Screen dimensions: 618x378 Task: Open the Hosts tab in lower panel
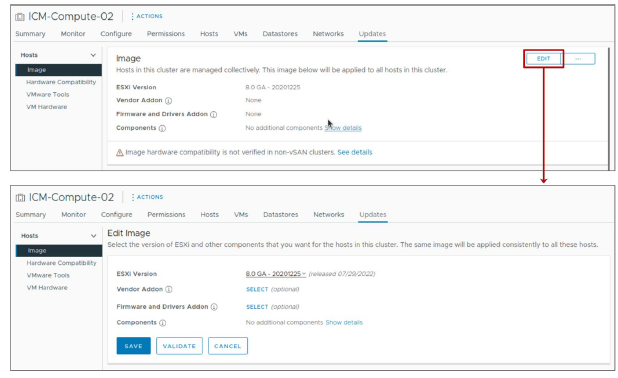coord(210,215)
